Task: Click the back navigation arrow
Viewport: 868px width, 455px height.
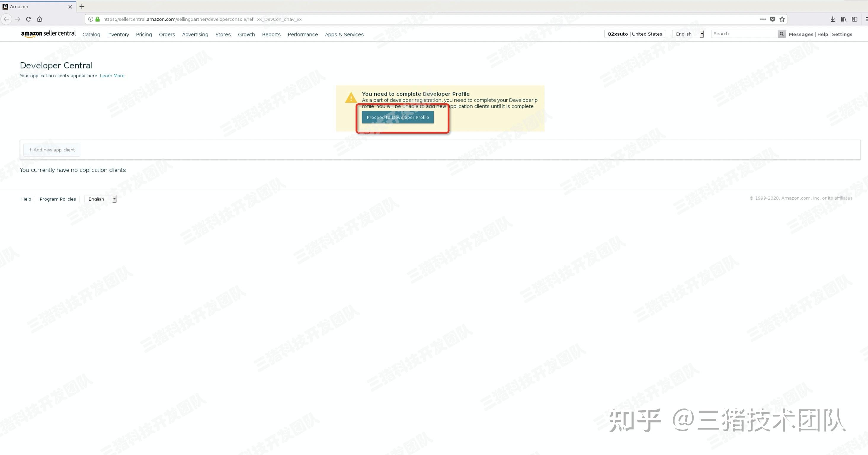Action: tap(7, 19)
